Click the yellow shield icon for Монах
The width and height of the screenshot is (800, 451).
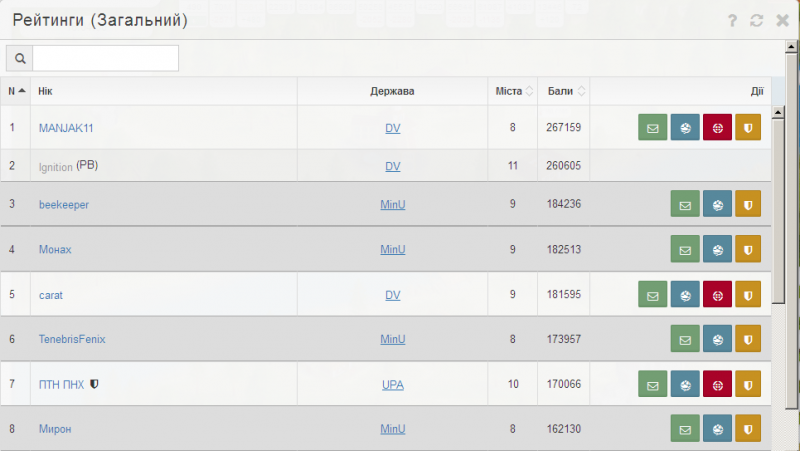click(749, 250)
